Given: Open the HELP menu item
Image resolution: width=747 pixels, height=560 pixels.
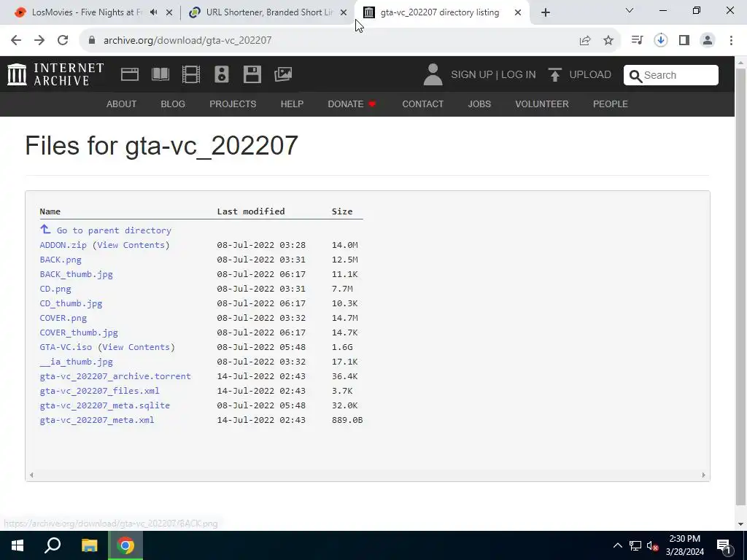Looking at the screenshot, I should pos(292,104).
